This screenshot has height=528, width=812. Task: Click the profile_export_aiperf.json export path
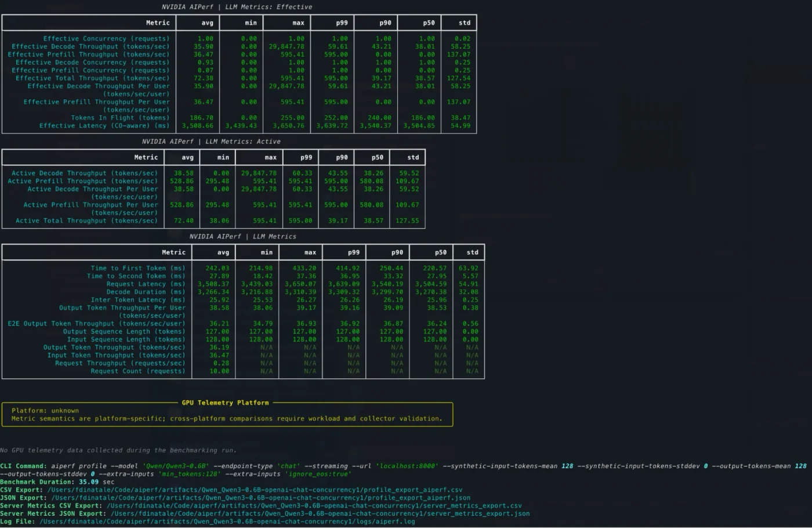(x=260, y=498)
